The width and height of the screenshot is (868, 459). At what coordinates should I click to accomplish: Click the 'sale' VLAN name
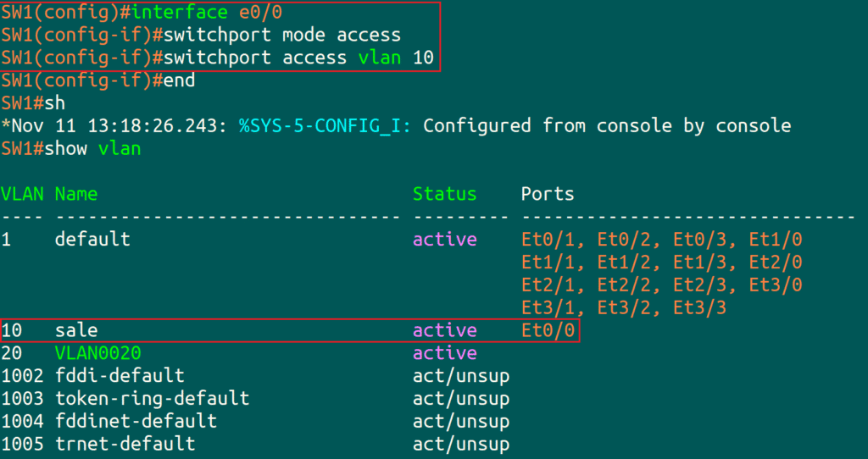pos(76,330)
